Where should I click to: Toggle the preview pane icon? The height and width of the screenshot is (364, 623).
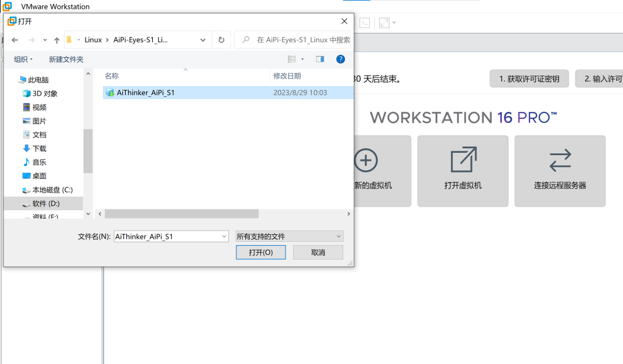(x=320, y=59)
